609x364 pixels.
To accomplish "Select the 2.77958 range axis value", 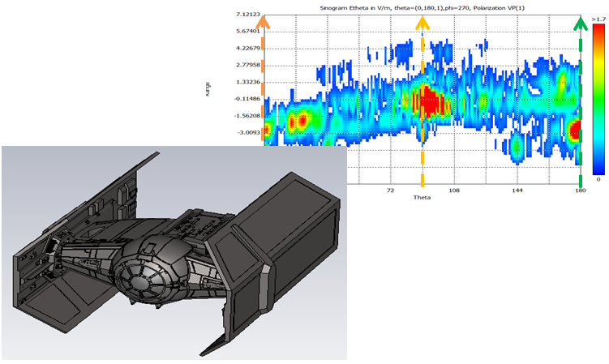I will [x=247, y=65].
